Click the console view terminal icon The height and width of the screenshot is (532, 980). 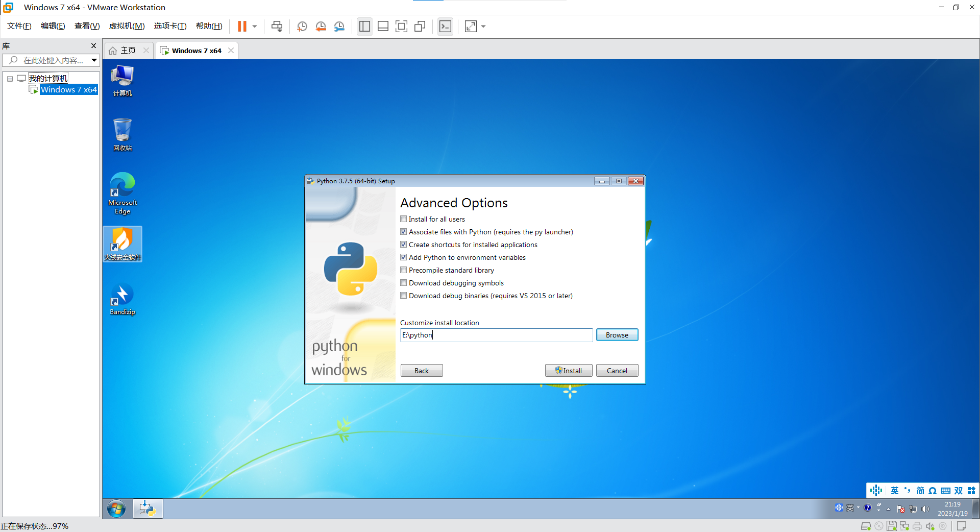445,27
